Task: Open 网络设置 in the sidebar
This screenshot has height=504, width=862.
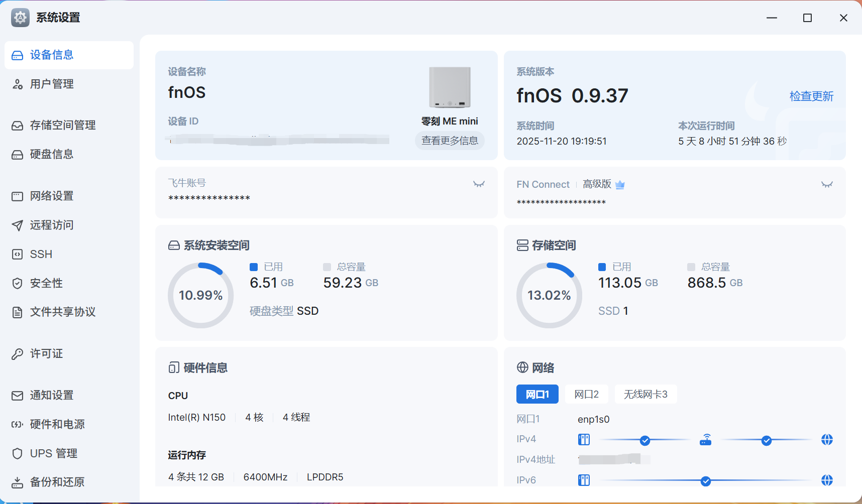Action: pyautogui.click(x=69, y=196)
